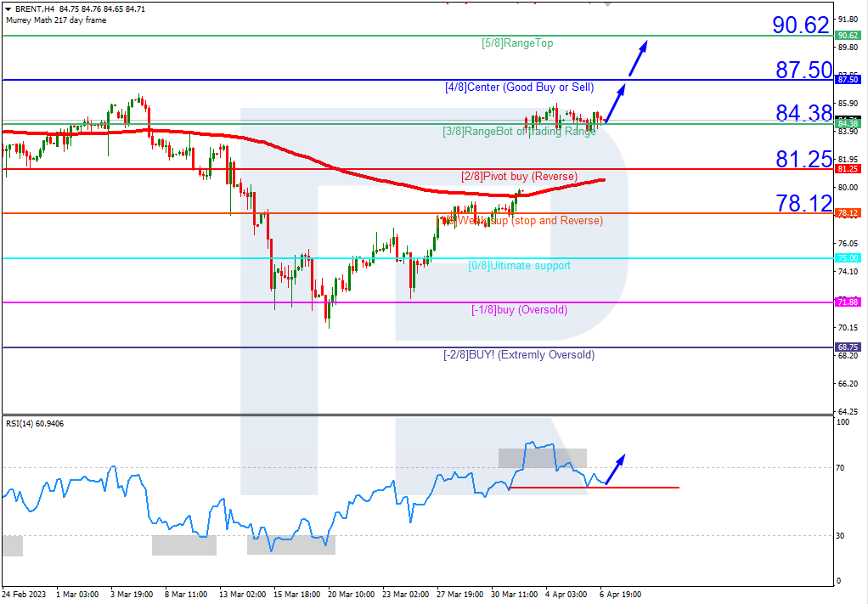Image resolution: width=868 pixels, height=604 pixels.
Task: Click the large 90.62 price label
Action: tap(799, 25)
